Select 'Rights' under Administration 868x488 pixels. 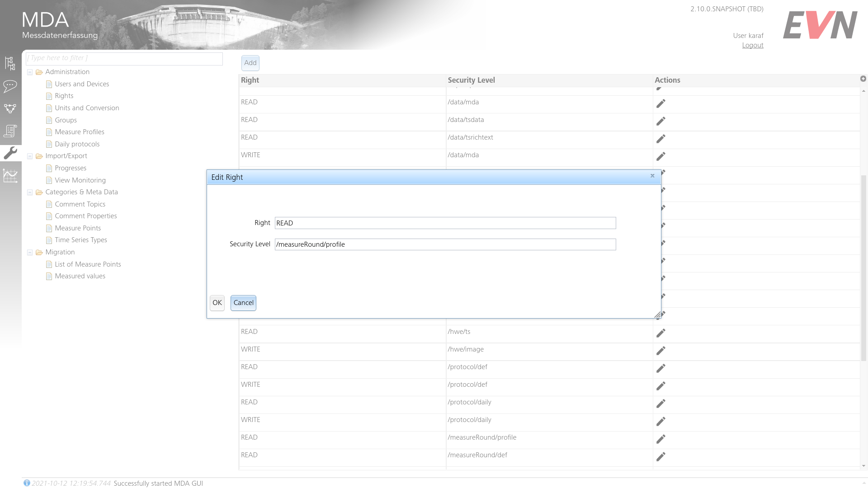pos(65,96)
